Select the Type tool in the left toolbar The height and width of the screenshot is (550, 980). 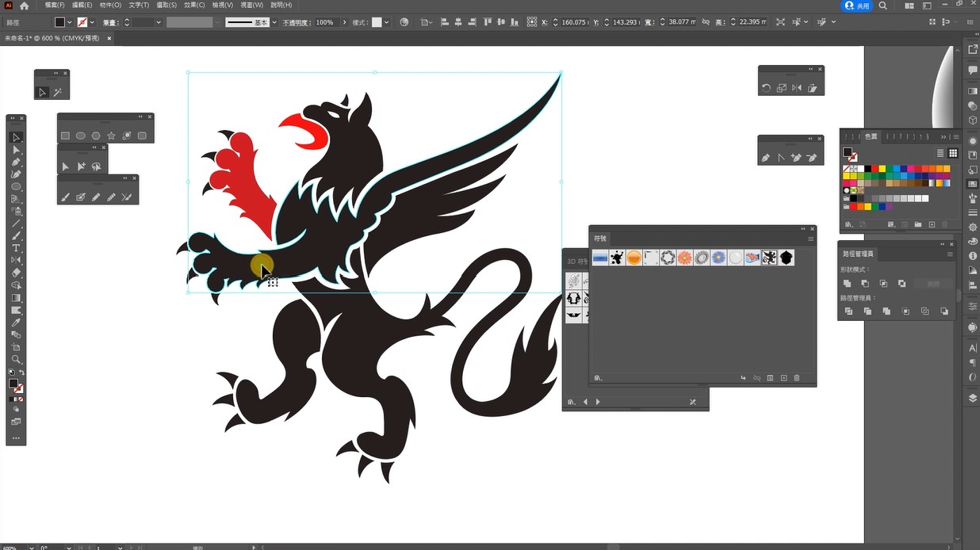[x=16, y=248]
